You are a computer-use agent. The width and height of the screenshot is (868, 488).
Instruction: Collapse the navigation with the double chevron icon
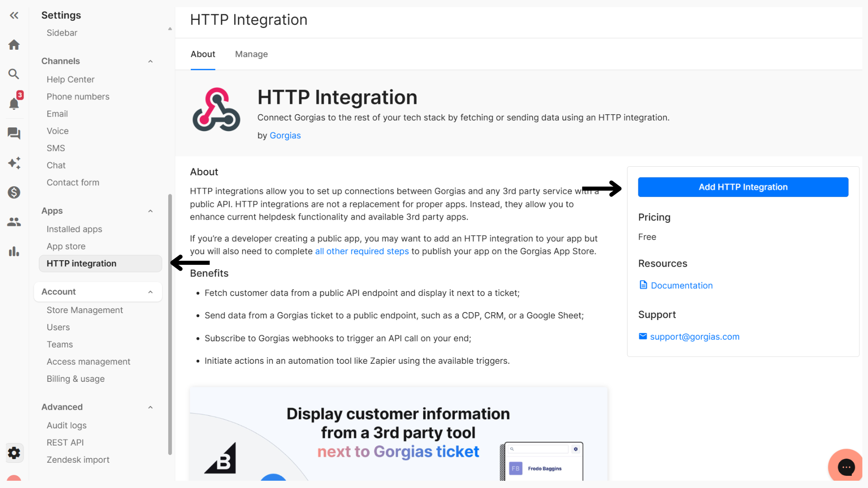pos(14,15)
